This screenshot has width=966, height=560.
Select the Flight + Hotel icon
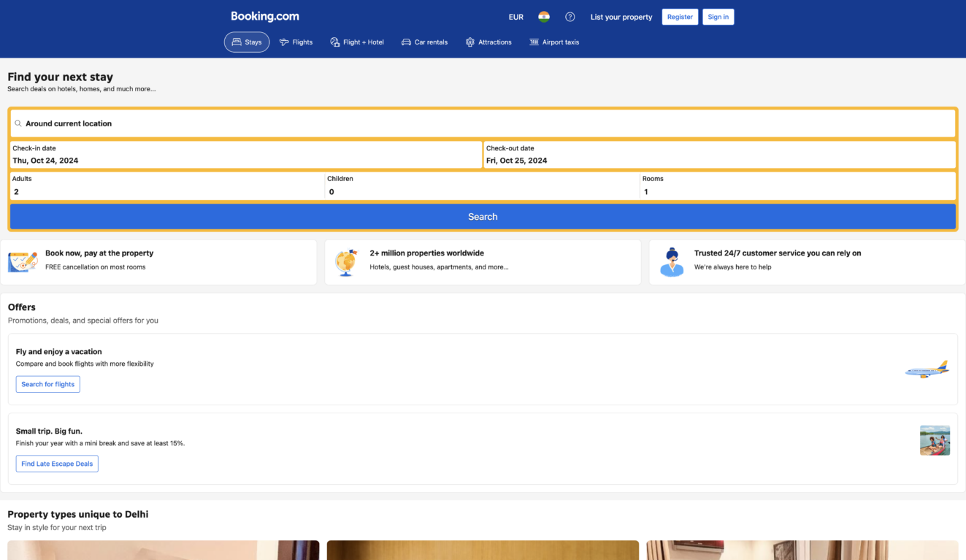point(334,42)
